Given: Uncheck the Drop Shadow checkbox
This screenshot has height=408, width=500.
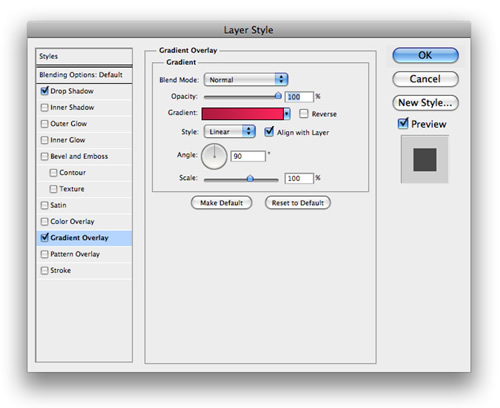Looking at the screenshot, I should click(44, 91).
